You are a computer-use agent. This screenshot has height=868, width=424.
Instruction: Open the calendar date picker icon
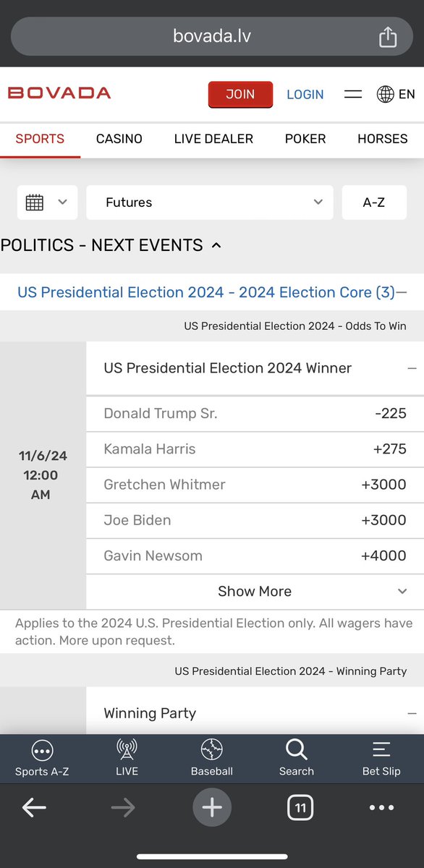35,203
